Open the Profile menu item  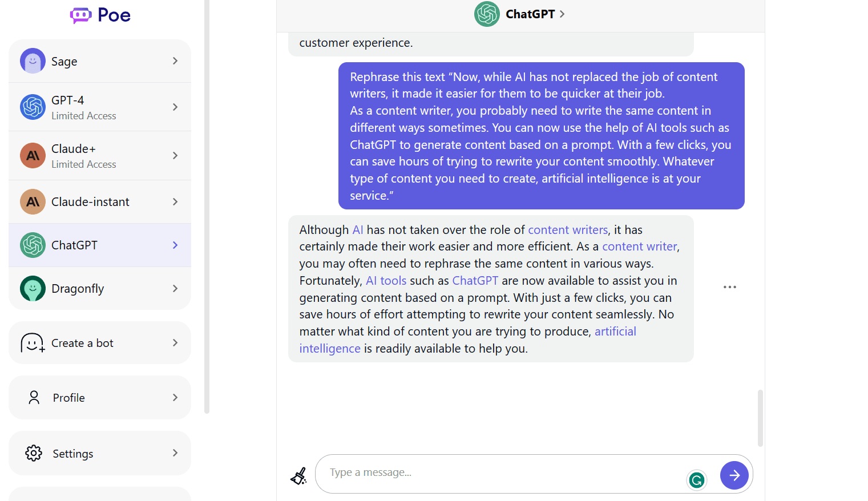(68, 397)
